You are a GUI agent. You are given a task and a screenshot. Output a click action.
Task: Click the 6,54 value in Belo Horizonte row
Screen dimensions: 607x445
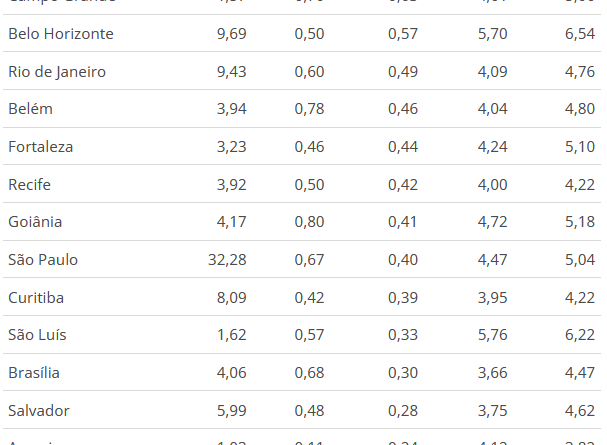pyautogui.click(x=580, y=34)
